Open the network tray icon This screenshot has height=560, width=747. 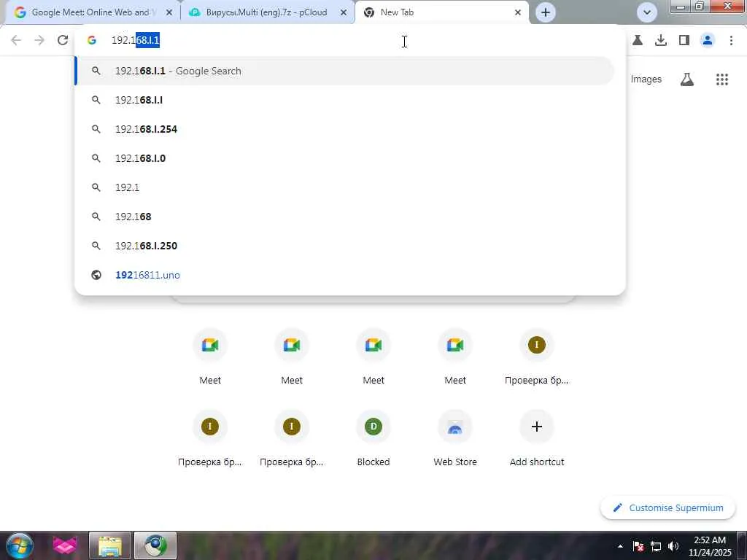point(656,546)
